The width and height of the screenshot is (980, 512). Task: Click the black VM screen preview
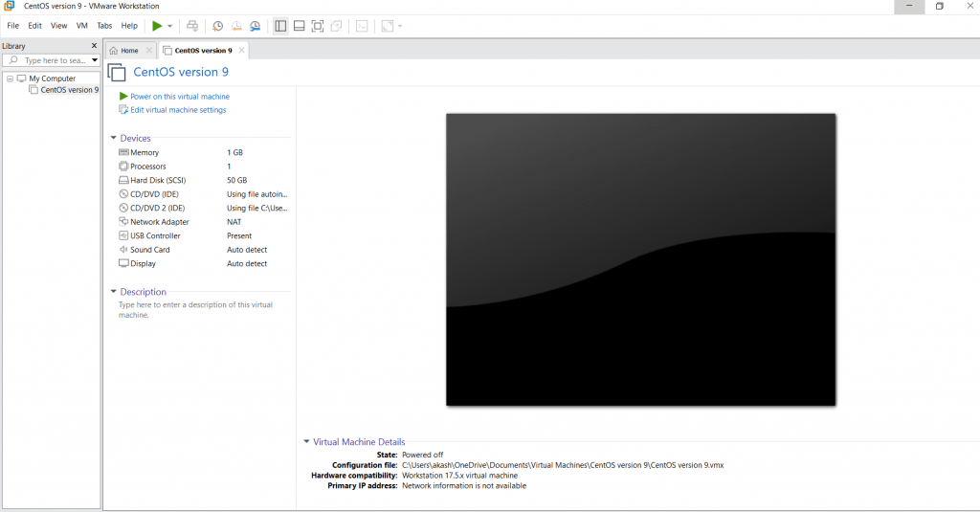coord(640,259)
